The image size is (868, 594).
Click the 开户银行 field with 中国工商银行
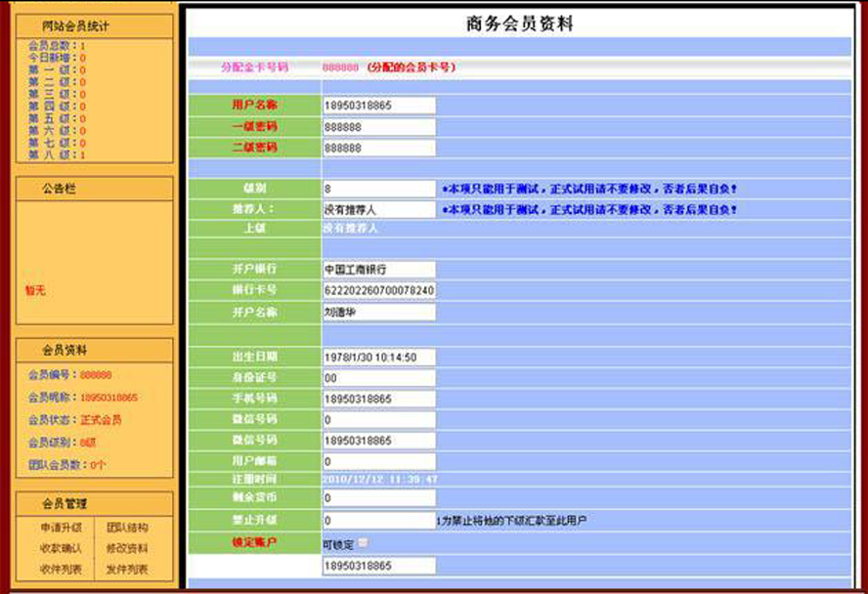coord(379,270)
